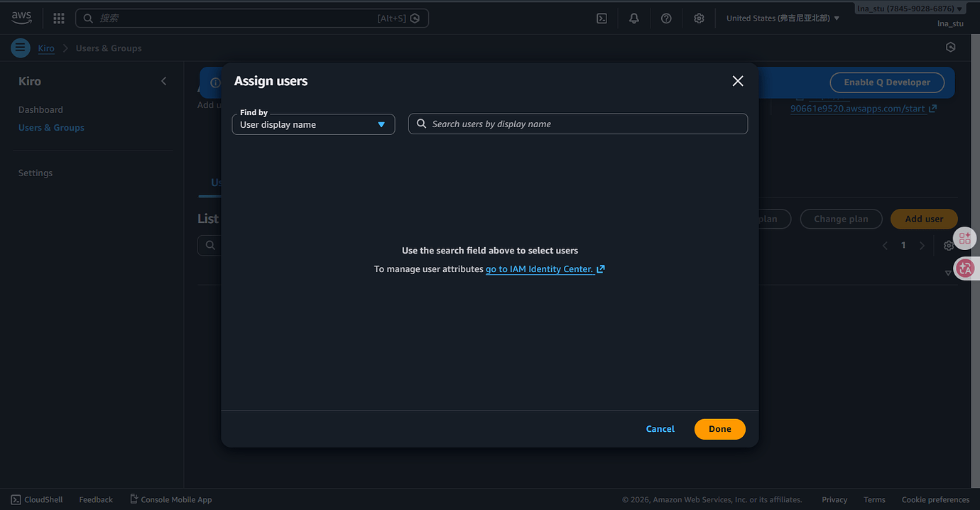The image size is (980, 510).
Task: Go to the next page of users
Action: tap(922, 246)
